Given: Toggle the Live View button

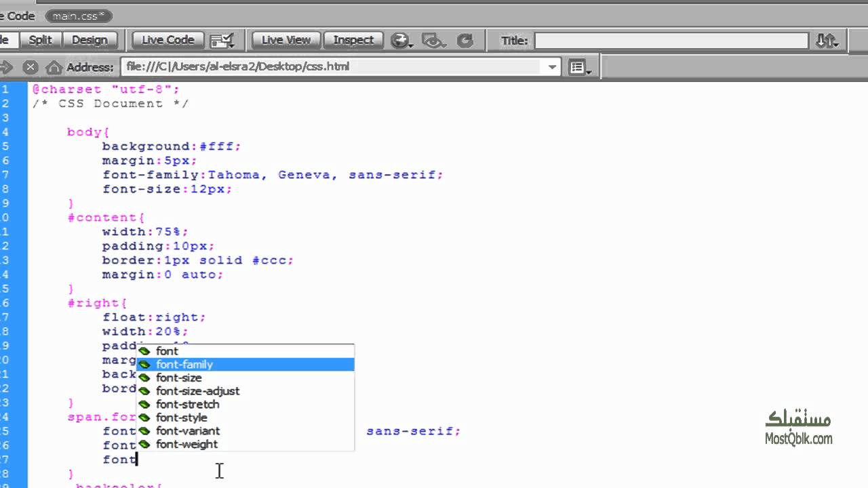Looking at the screenshot, I should click(x=285, y=40).
